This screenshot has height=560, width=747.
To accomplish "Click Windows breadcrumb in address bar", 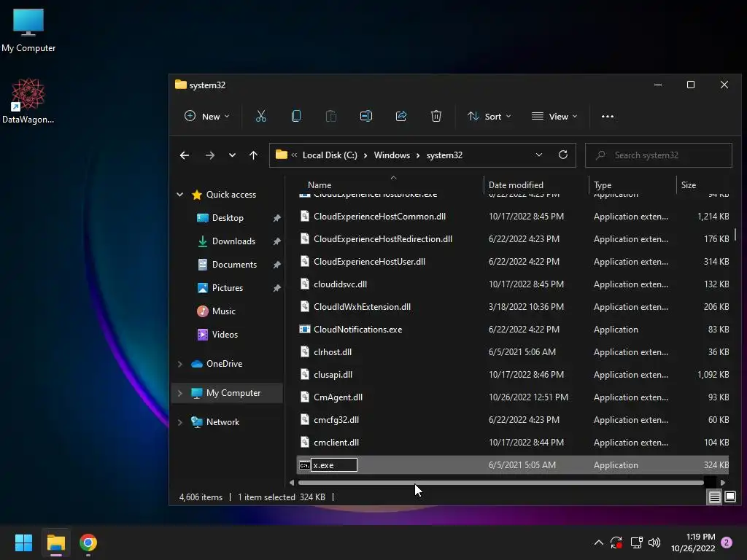I will [x=392, y=155].
